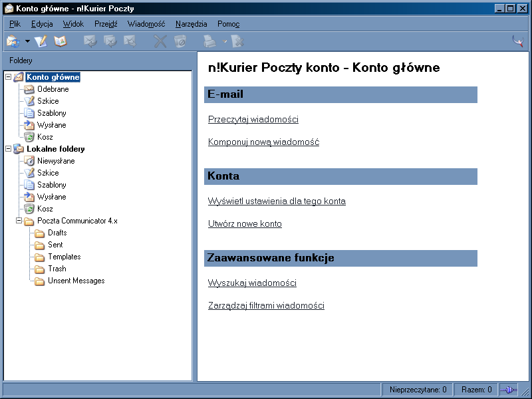The width and height of the screenshot is (532, 399).
Task: Open the Przejdź menu
Action: pos(106,24)
